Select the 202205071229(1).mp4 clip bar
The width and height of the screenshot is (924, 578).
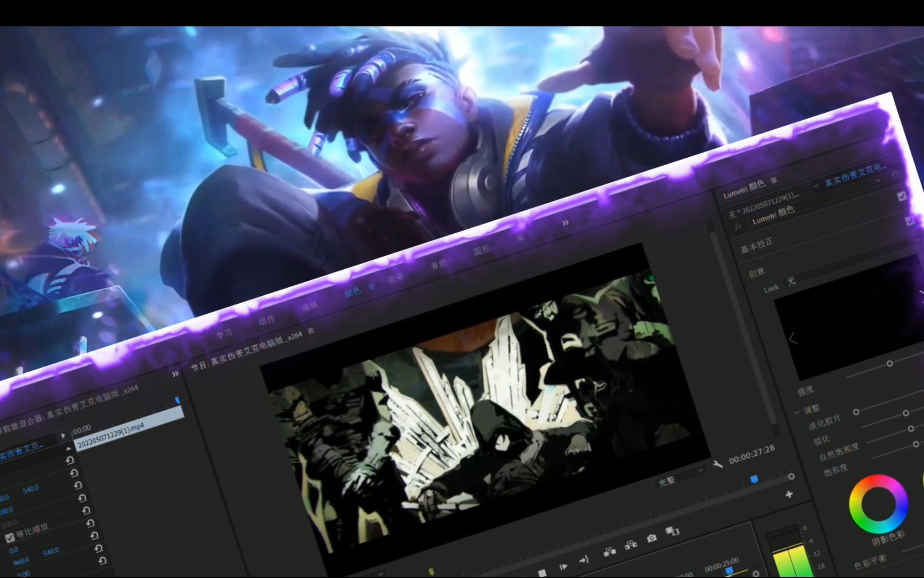[129, 429]
